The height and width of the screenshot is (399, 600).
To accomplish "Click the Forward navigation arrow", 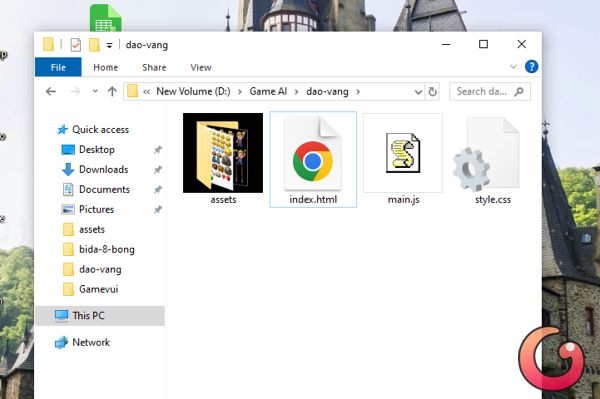I will click(x=75, y=91).
